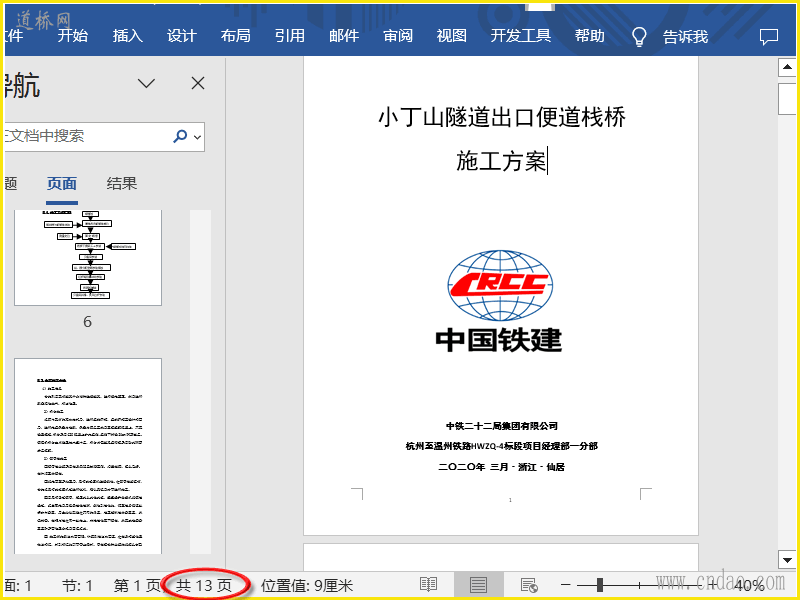This screenshot has width=800, height=600.
Task: Select the CRCC globe logo image
Action: click(500, 285)
